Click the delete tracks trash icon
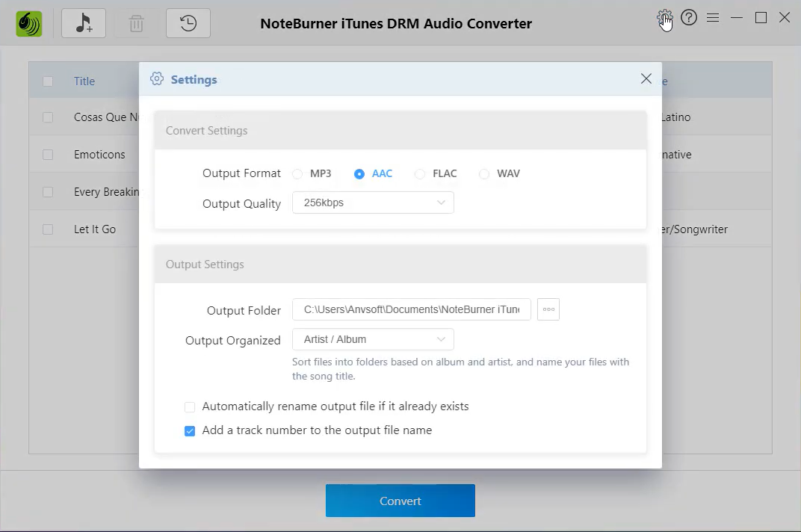The image size is (801, 532). pyautogui.click(x=135, y=23)
